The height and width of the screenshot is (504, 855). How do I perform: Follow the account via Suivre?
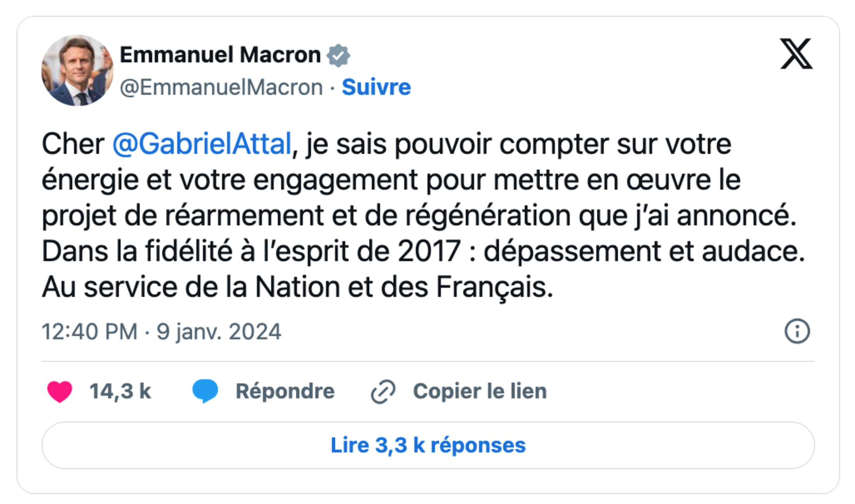pos(376,87)
